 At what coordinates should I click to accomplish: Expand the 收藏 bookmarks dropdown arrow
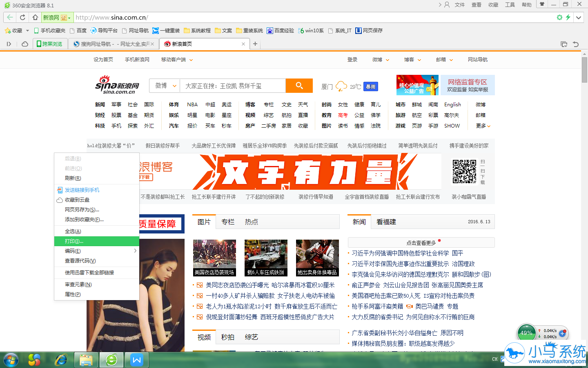[x=27, y=31]
